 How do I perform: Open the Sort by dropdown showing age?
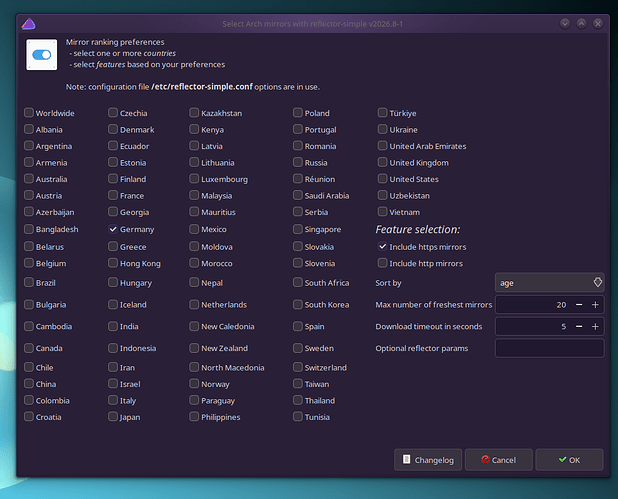[x=549, y=283]
